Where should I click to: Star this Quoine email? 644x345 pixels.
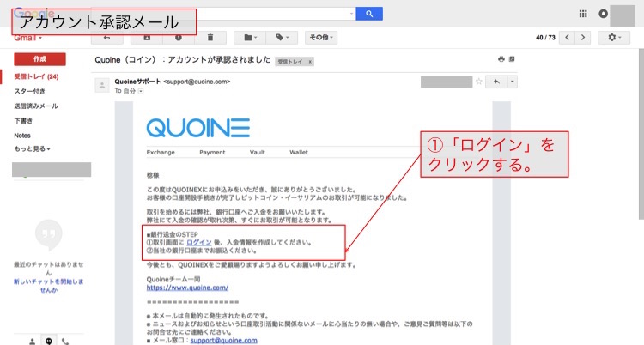pyautogui.click(x=479, y=82)
